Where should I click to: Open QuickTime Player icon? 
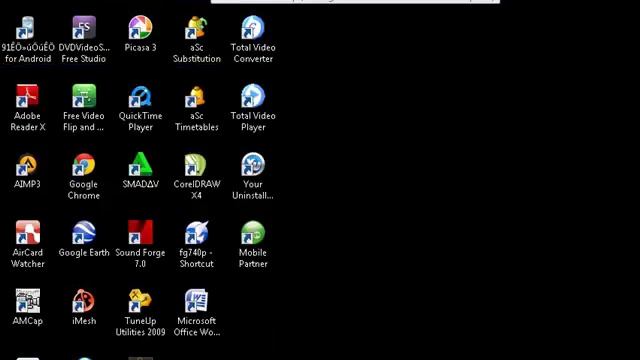point(140,96)
